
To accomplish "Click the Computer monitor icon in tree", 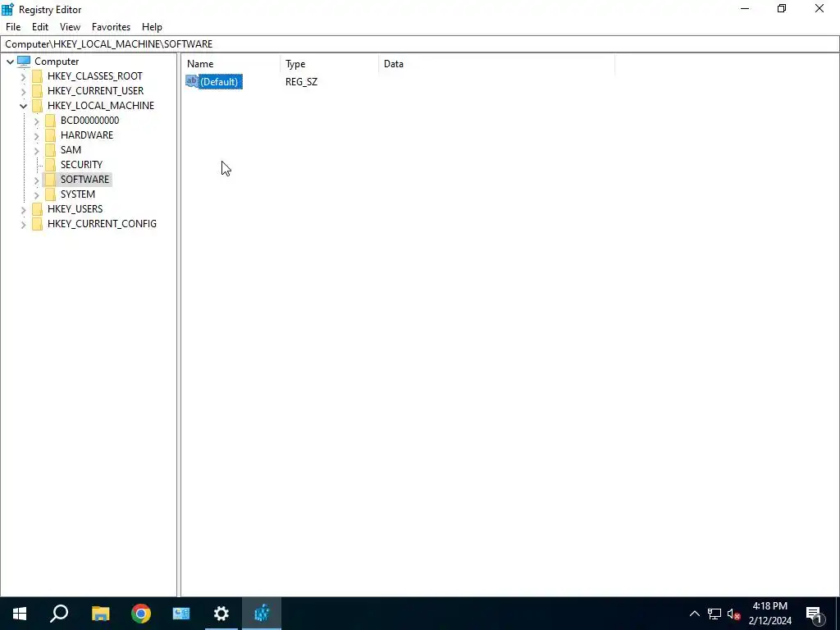I will pos(24,61).
